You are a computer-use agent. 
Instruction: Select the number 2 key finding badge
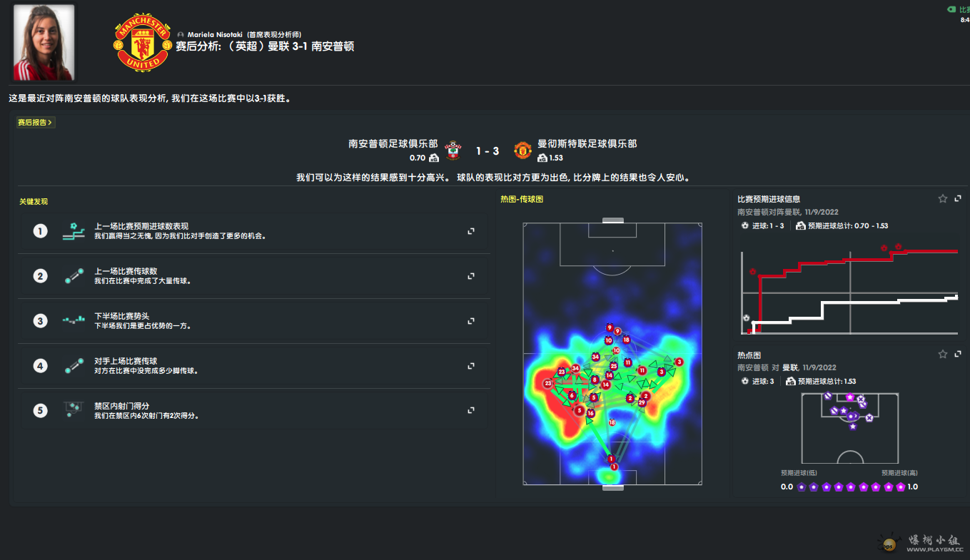[x=41, y=276]
